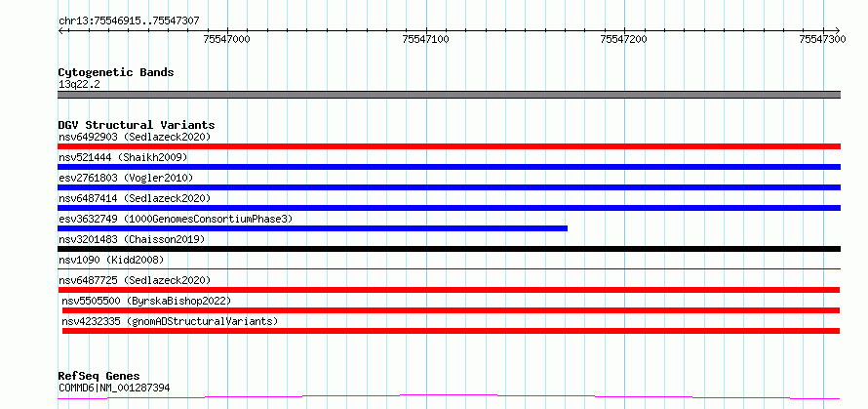The image size is (868, 409).
Task: Open variant nsv1090 (Kidd2008) label
Action: point(111,260)
